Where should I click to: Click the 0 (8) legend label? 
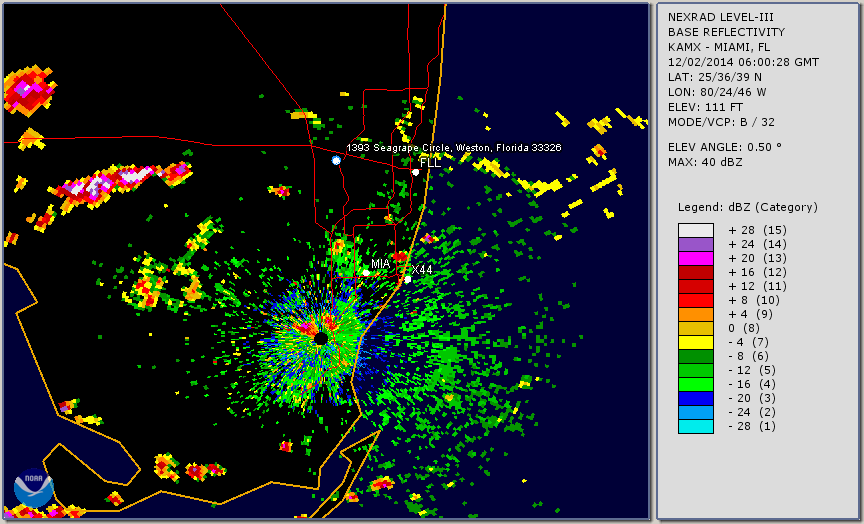click(744, 328)
